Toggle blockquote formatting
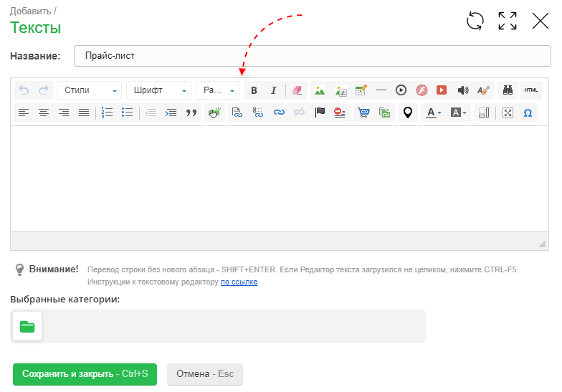Screen dimensions: 562x392 tap(191, 113)
